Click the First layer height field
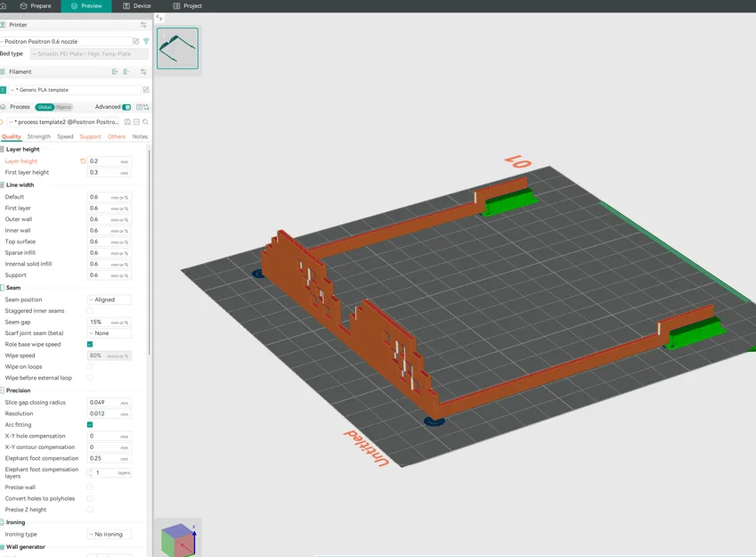 109,172
